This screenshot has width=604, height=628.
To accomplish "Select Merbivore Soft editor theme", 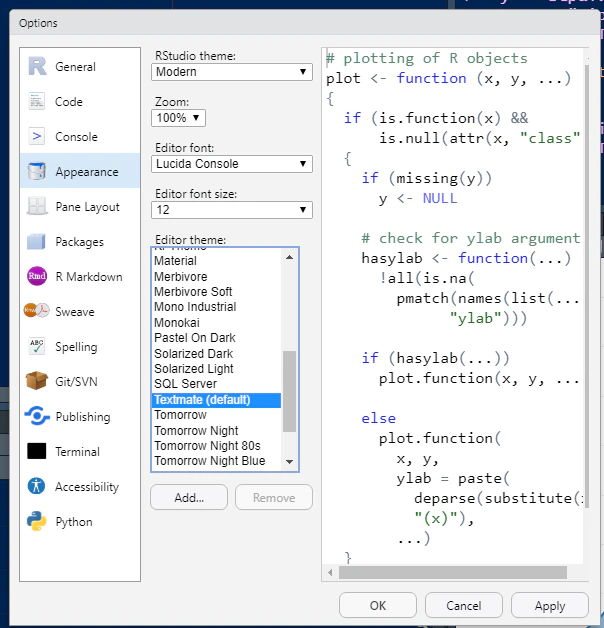I will (x=217, y=292).
